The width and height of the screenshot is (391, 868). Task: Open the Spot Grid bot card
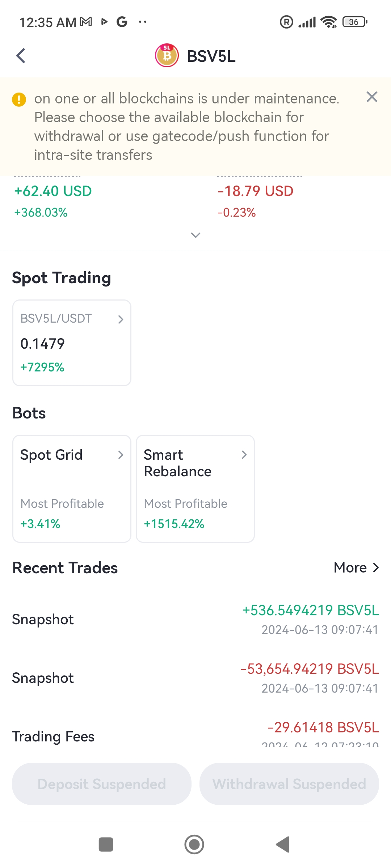(x=72, y=489)
